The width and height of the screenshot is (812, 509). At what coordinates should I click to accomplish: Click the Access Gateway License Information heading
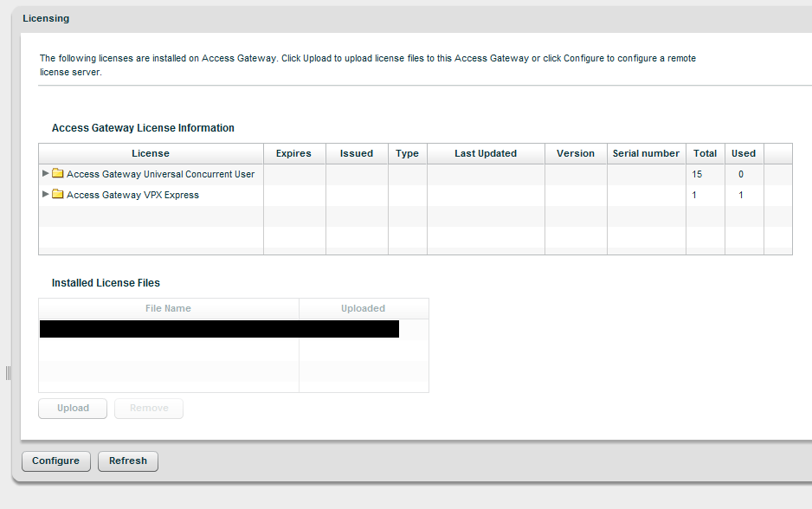tap(143, 128)
